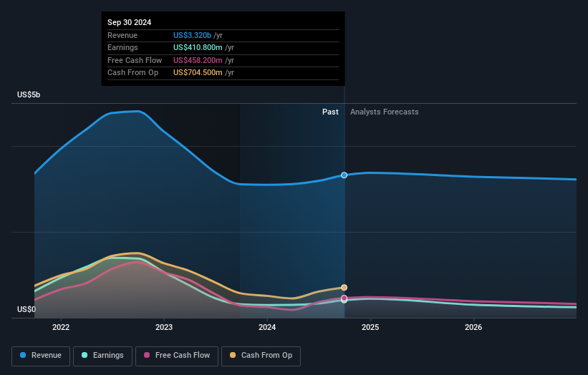Click the 2026 x-axis label
The height and width of the screenshot is (375, 588).
[473, 327]
